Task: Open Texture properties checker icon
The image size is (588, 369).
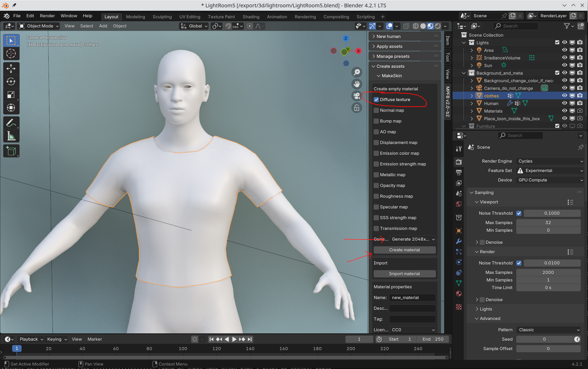Action: tap(459, 307)
